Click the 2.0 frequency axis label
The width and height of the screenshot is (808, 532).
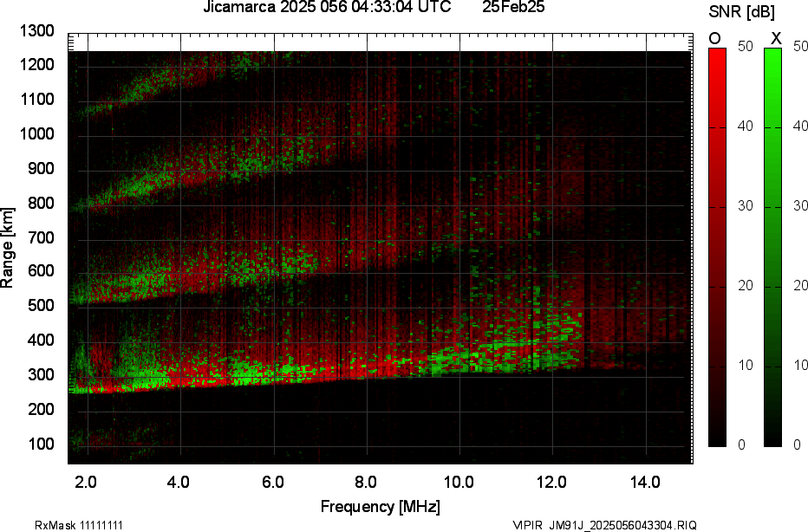[x=86, y=483]
